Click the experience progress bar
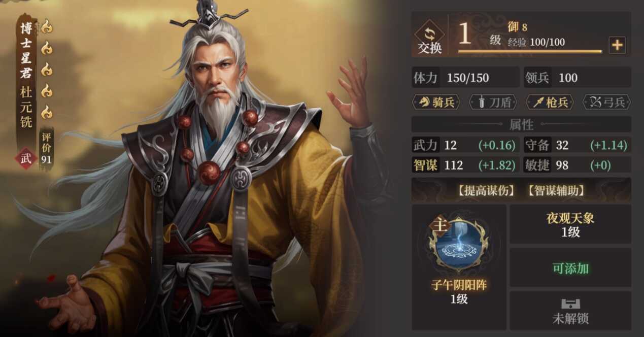 (529, 51)
